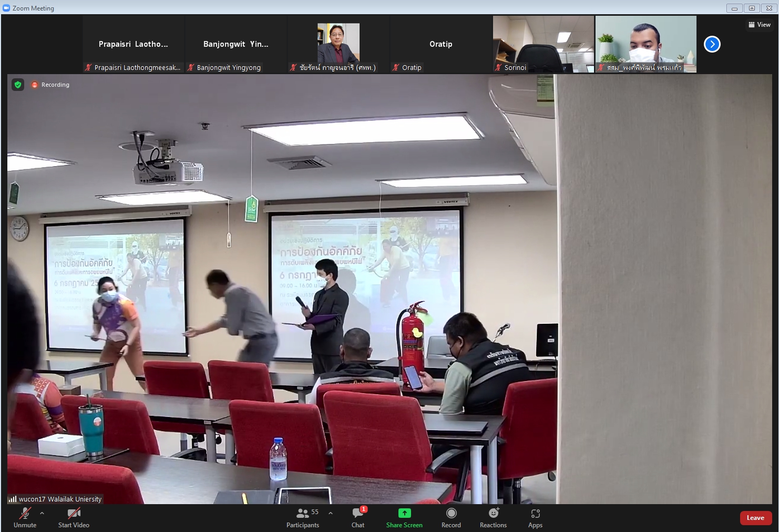Select the Banjongwit Yingyong participant tile
This screenshot has height=532, width=779.
[235, 44]
